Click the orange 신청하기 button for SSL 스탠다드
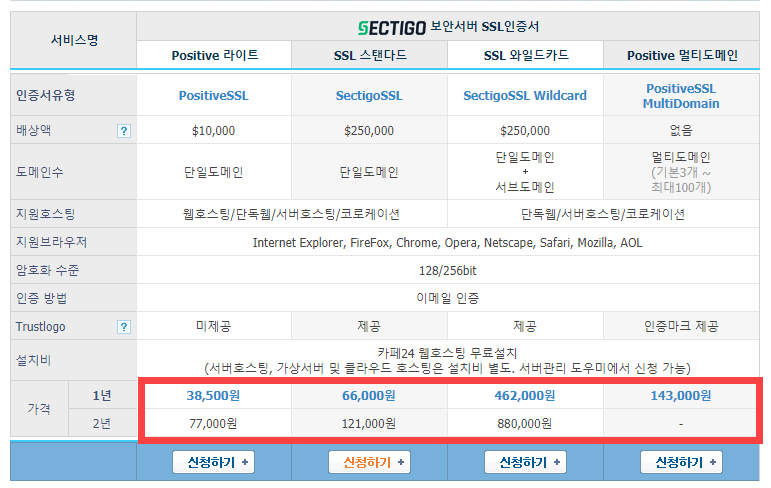This screenshot has width=771, height=488. coord(369,462)
